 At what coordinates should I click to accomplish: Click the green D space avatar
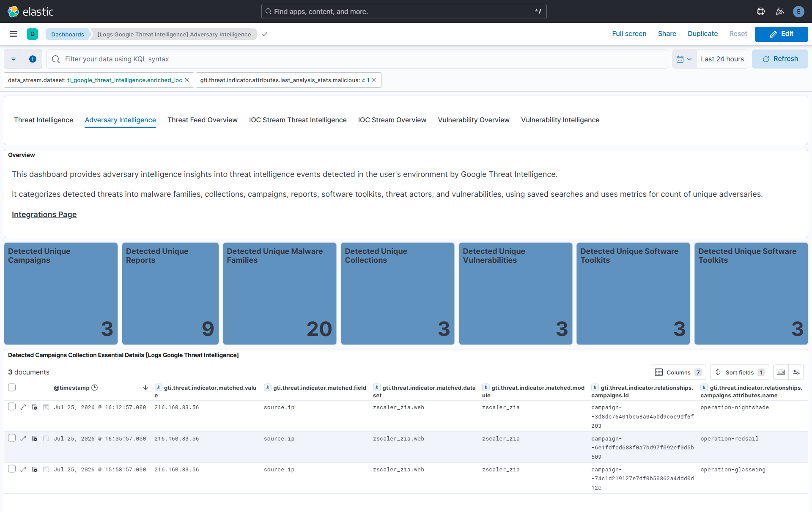click(32, 34)
